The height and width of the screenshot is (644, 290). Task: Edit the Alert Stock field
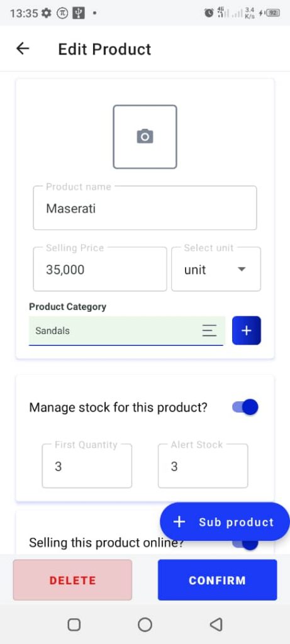(x=203, y=466)
